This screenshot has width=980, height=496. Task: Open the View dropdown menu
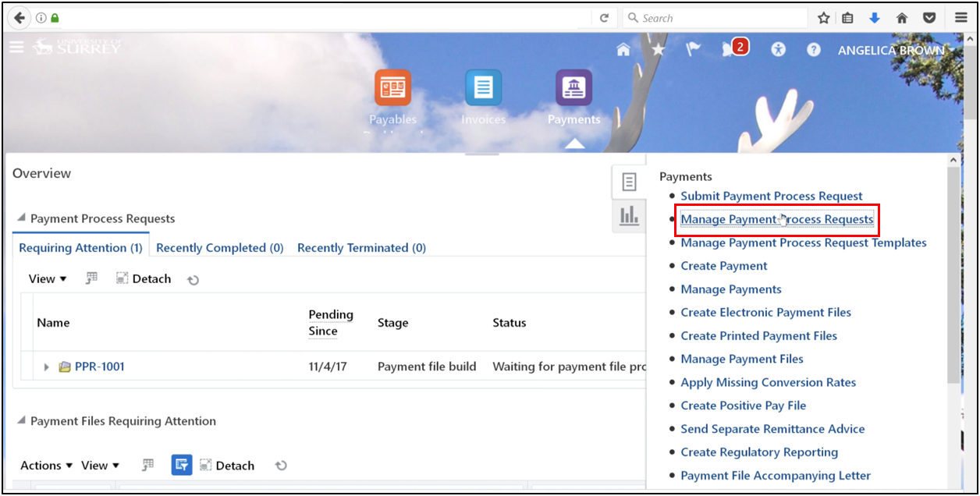coord(46,278)
